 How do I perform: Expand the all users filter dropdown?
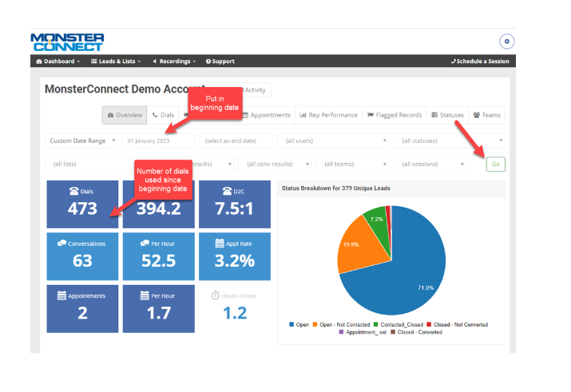tap(331, 141)
